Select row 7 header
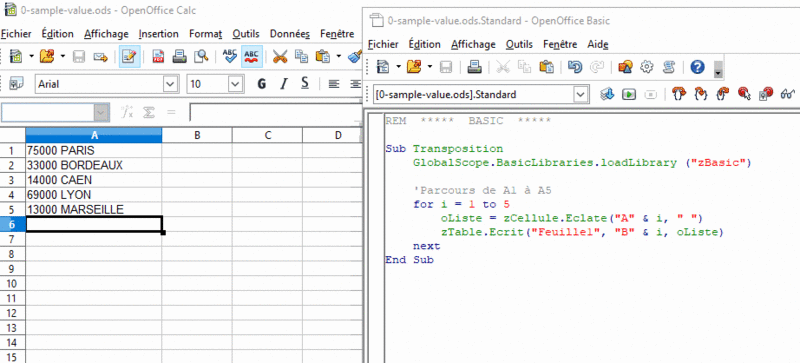This screenshot has height=363, width=800. pos(12,239)
